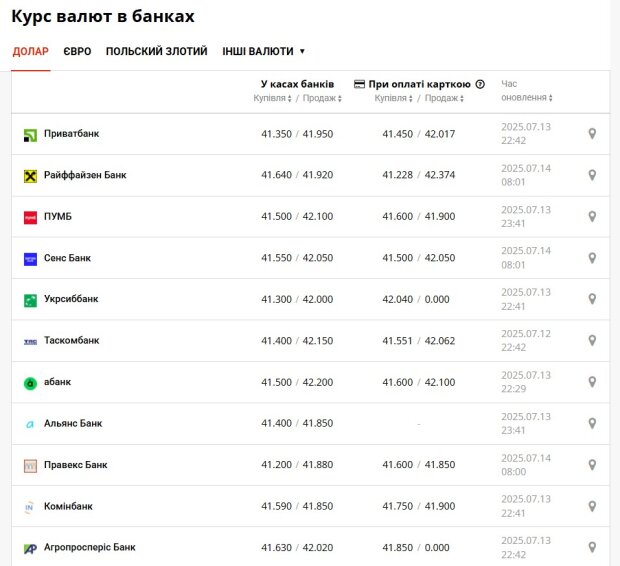620x566 pixels.
Task: Open map pin for Альянс Банк
Action: 592,423
